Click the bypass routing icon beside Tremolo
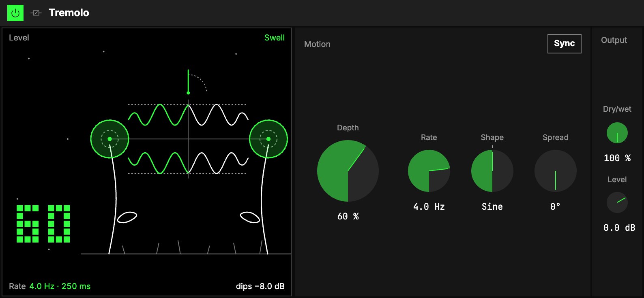 coord(36,13)
